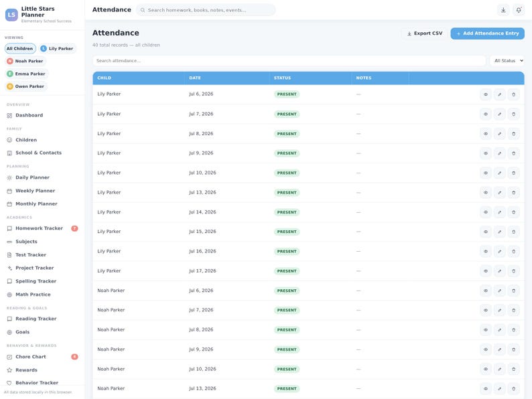The image size is (532, 399).
Task: Open Math Practice
Action: click(x=42, y=295)
